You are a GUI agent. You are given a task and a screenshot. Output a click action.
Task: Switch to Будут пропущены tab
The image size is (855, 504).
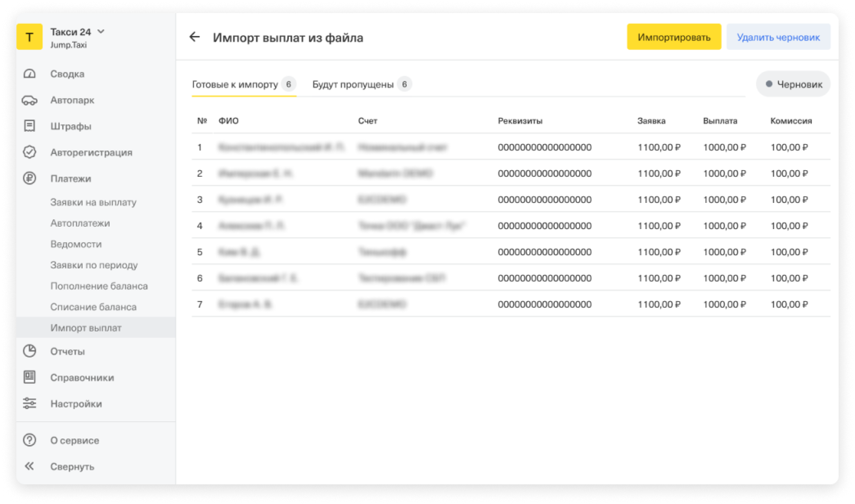point(353,85)
